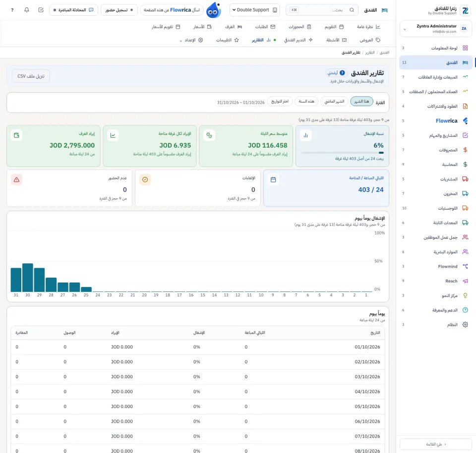Open the الحجوزات tab
Viewport: 476px width, 453px height.
point(299,27)
